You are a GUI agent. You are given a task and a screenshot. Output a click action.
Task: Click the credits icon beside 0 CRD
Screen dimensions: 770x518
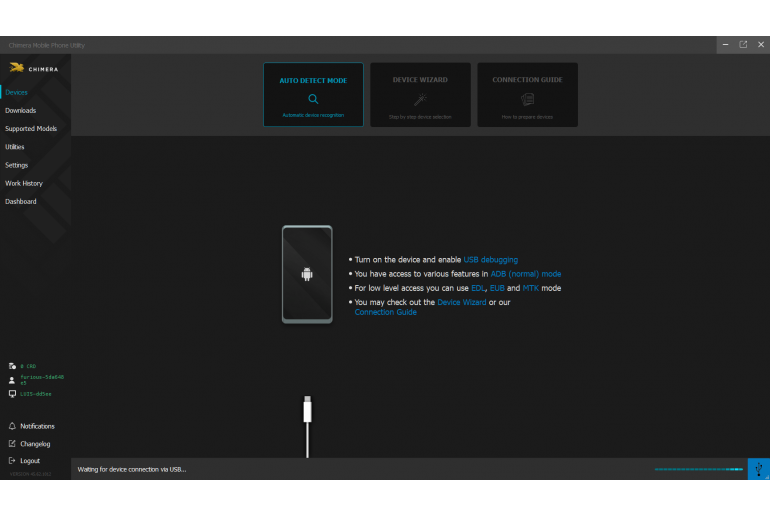click(x=12, y=366)
